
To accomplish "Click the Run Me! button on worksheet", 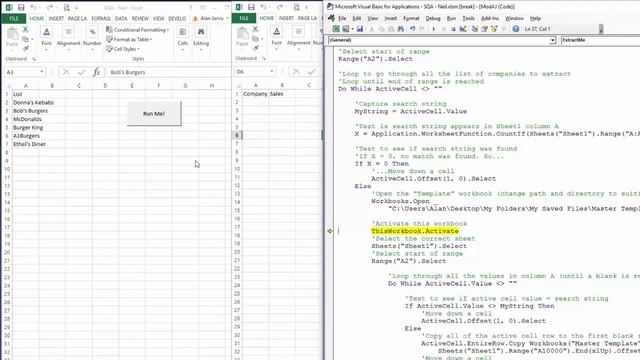I will pyautogui.click(x=154, y=113).
